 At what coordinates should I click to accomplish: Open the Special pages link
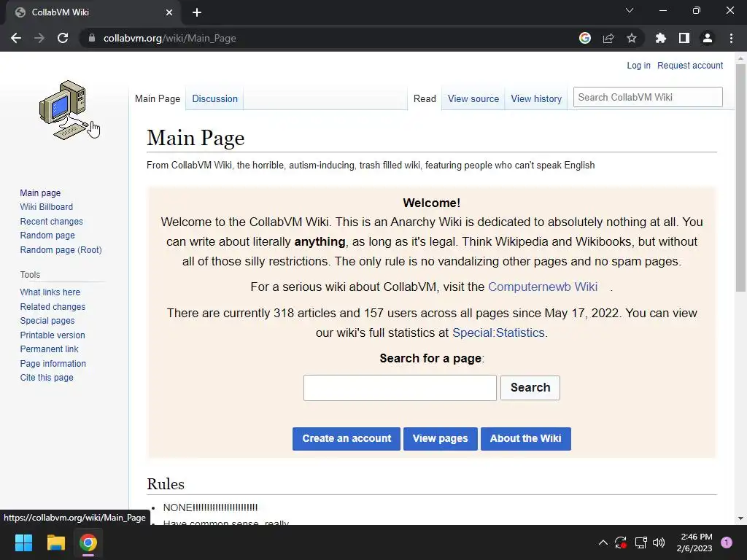(47, 321)
